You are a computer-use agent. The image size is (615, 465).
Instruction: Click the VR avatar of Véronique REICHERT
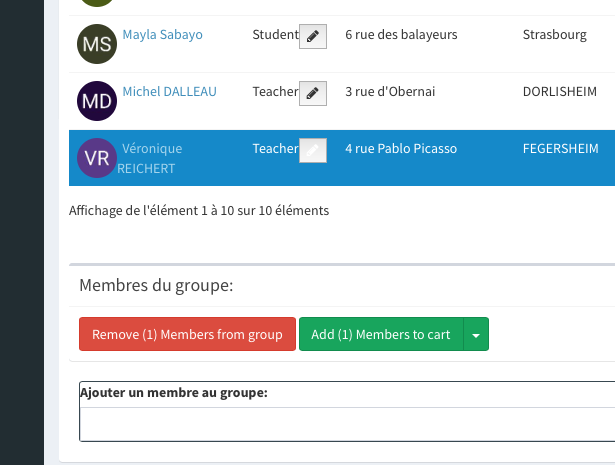pos(97,158)
